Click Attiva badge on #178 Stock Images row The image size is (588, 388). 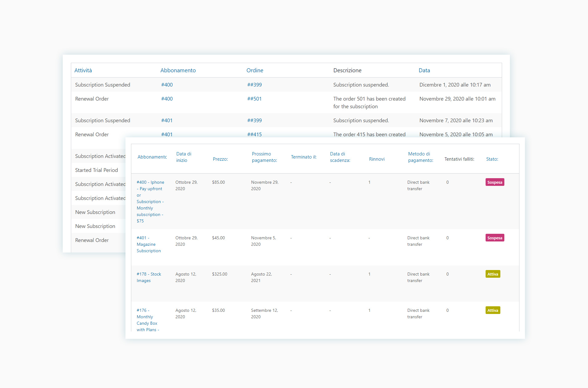click(493, 274)
